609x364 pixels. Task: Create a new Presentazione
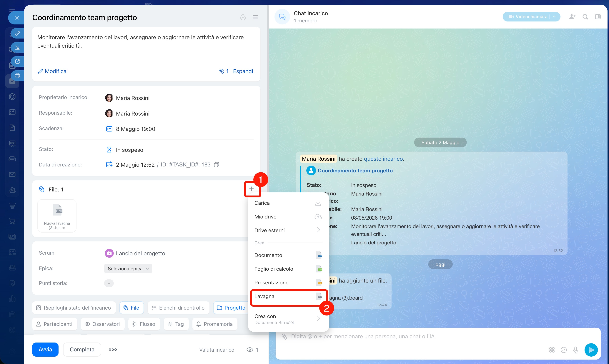[288, 283]
